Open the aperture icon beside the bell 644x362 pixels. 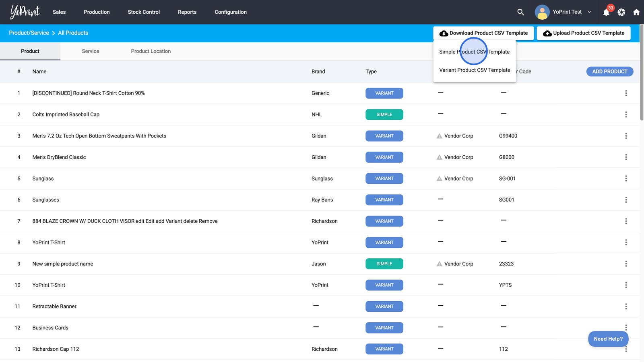pyautogui.click(x=621, y=12)
